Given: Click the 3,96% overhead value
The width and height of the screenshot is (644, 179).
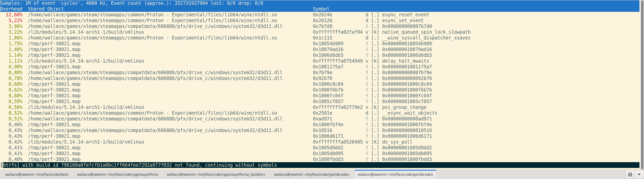Looking at the screenshot, I should (x=16, y=26).
